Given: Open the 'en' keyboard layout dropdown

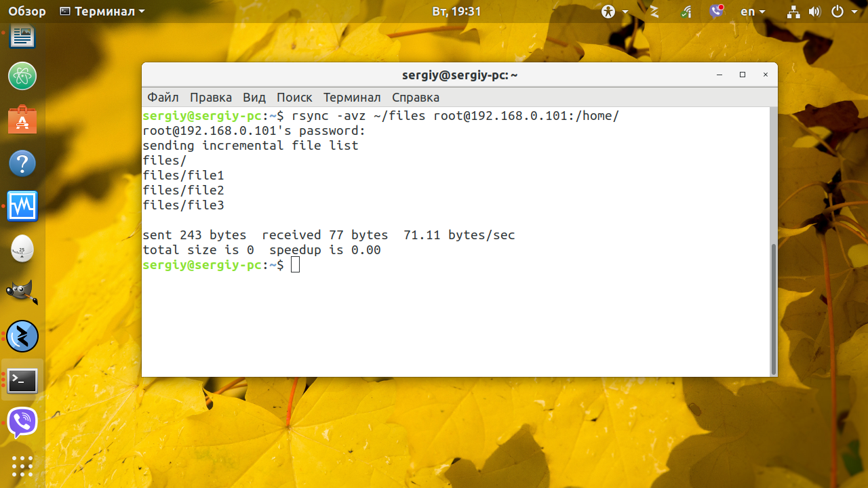Looking at the screenshot, I should [x=753, y=12].
